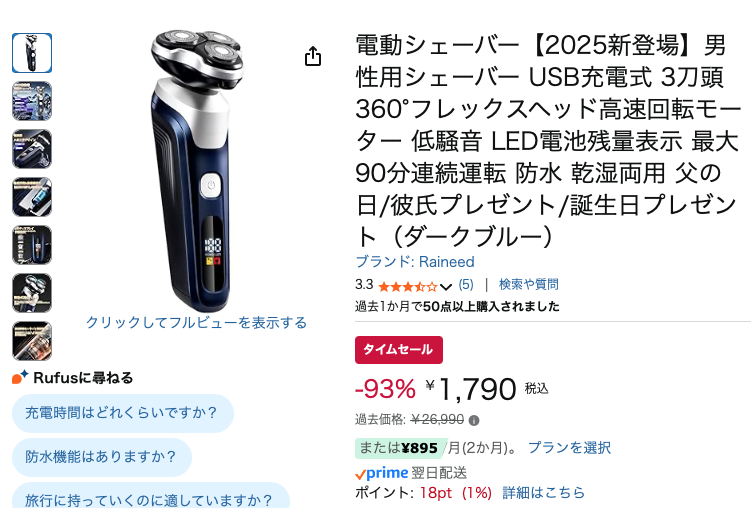The width and height of the screenshot is (756, 508).
Task: Ask Rufus 充電時間はどれくらいですか？
Action: (x=122, y=413)
